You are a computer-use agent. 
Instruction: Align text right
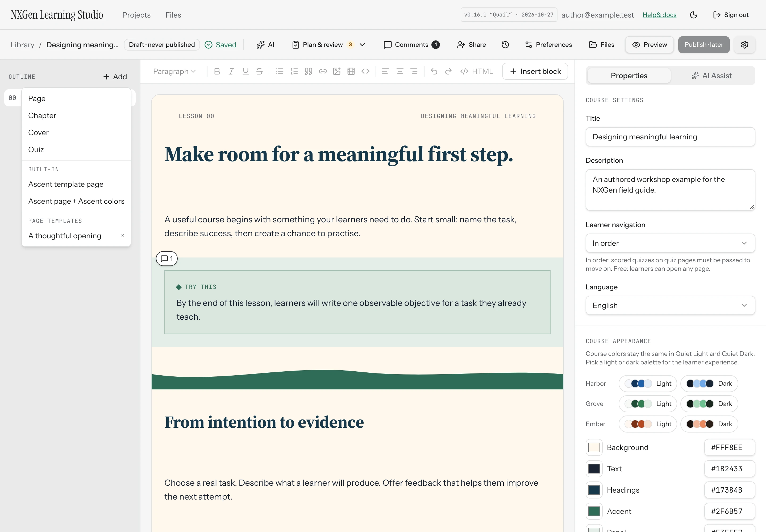pos(414,71)
